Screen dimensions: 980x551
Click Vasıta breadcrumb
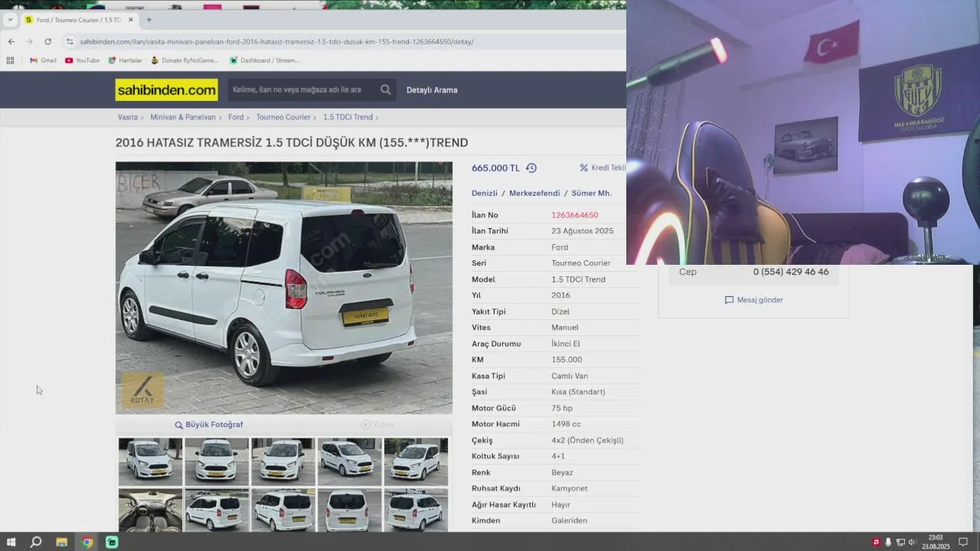pyautogui.click(x=128, y=117)
